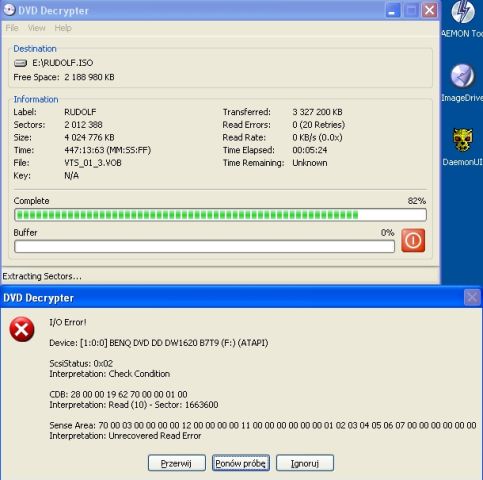The image size is (483, 480).
Task: Open ImageDrive desktop icon
Action: click(x=462, y=83)
